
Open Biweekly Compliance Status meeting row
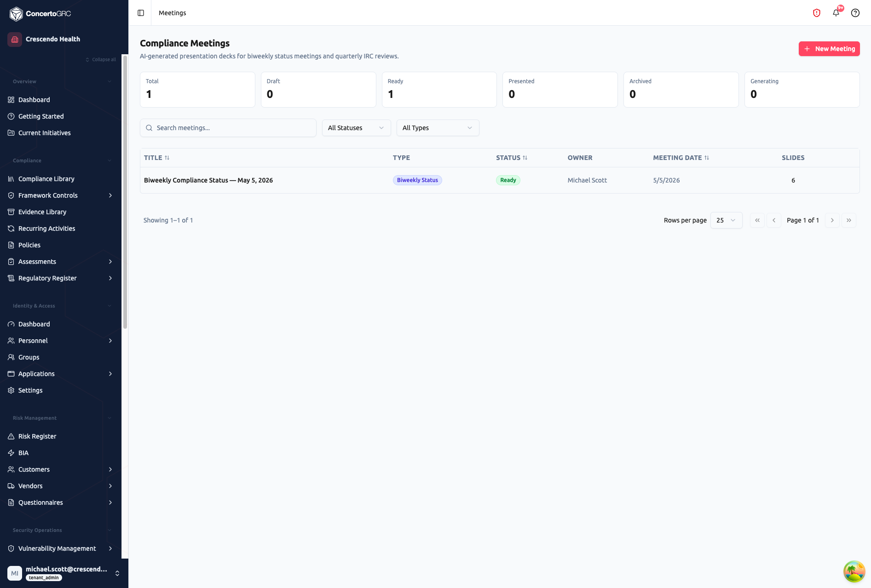click(500, 180)
